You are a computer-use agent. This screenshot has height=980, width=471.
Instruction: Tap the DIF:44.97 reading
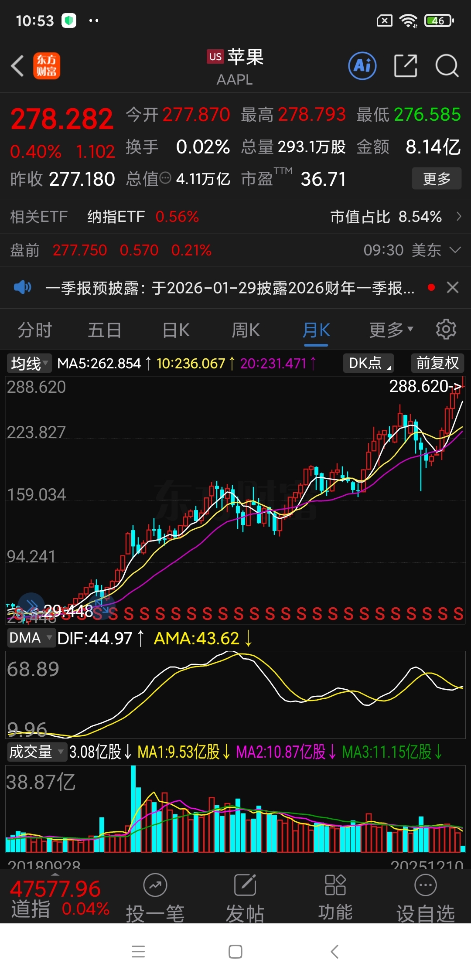95,638
